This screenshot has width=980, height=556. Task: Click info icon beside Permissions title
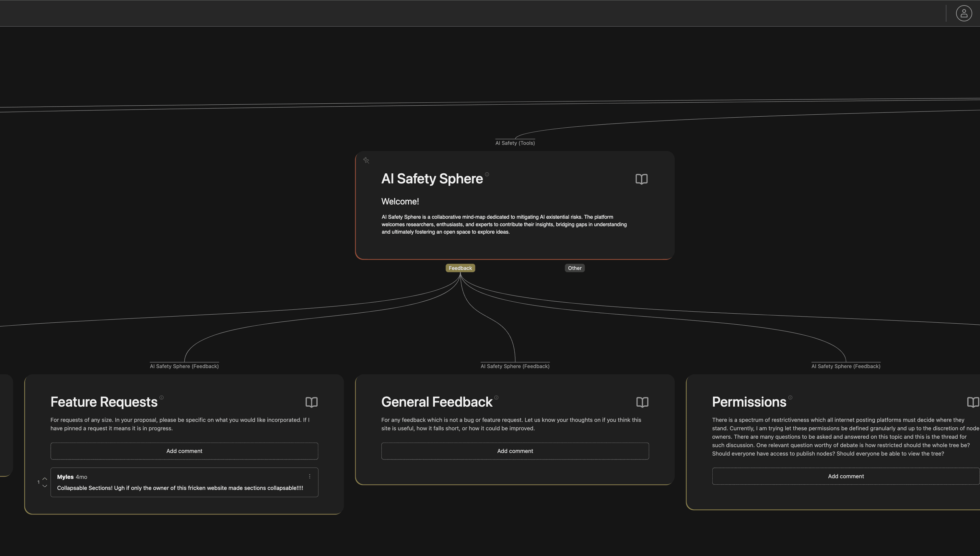point(790,398)
